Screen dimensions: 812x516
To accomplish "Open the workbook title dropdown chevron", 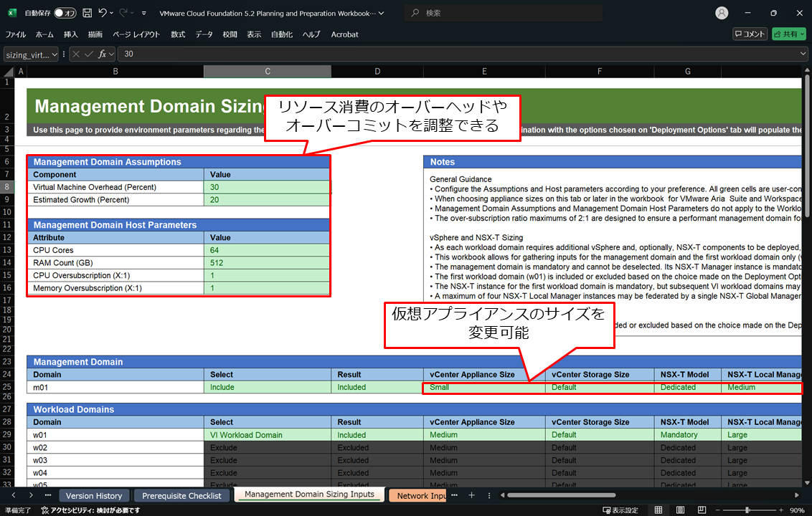I will 382,14.
